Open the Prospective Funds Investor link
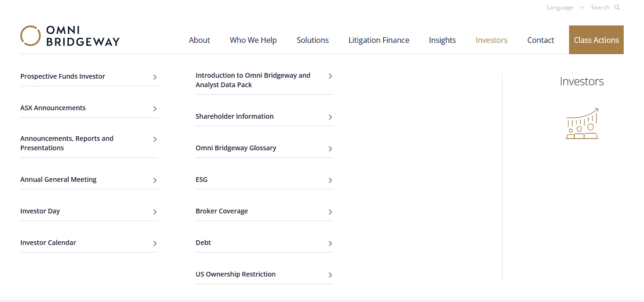 (x=63, y=76)
